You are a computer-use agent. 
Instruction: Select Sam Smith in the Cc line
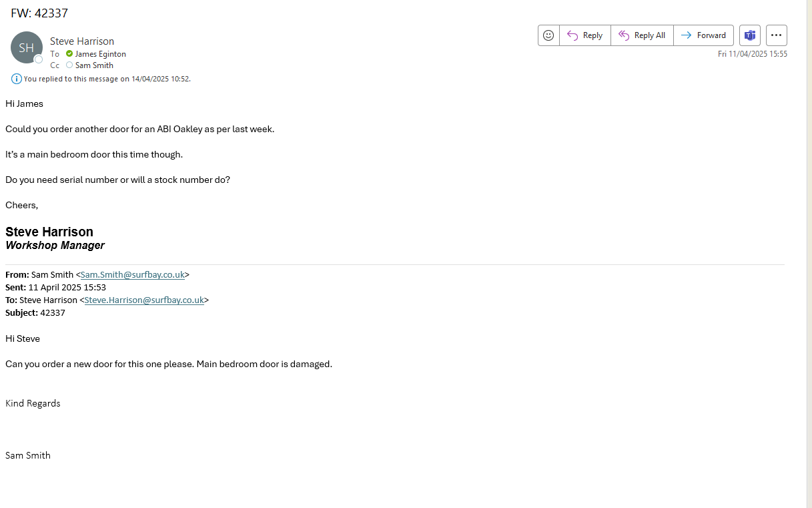pyautogui.click(x=94, y=65)
